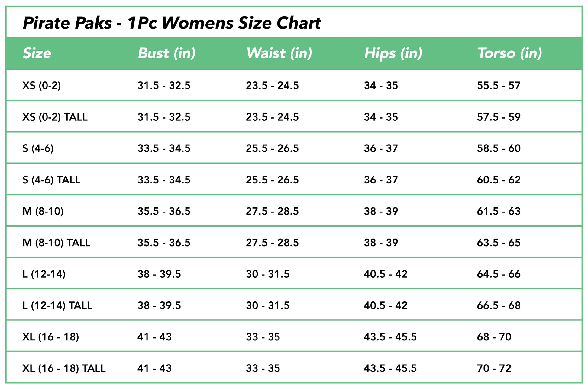588x389 pixels.
Task: Click the Torso (in) column header
Action: point(509,53)
